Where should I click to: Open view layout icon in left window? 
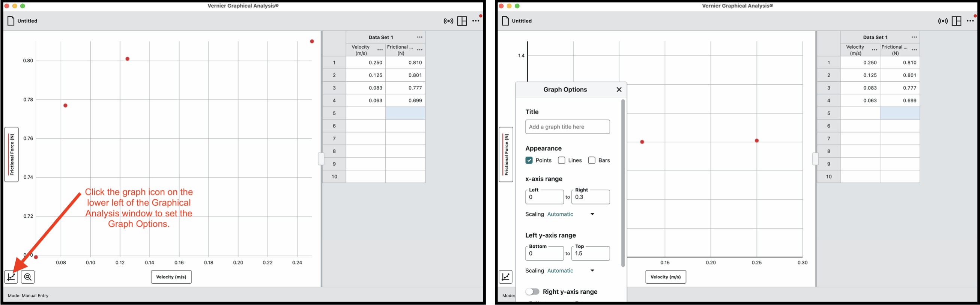462,21
